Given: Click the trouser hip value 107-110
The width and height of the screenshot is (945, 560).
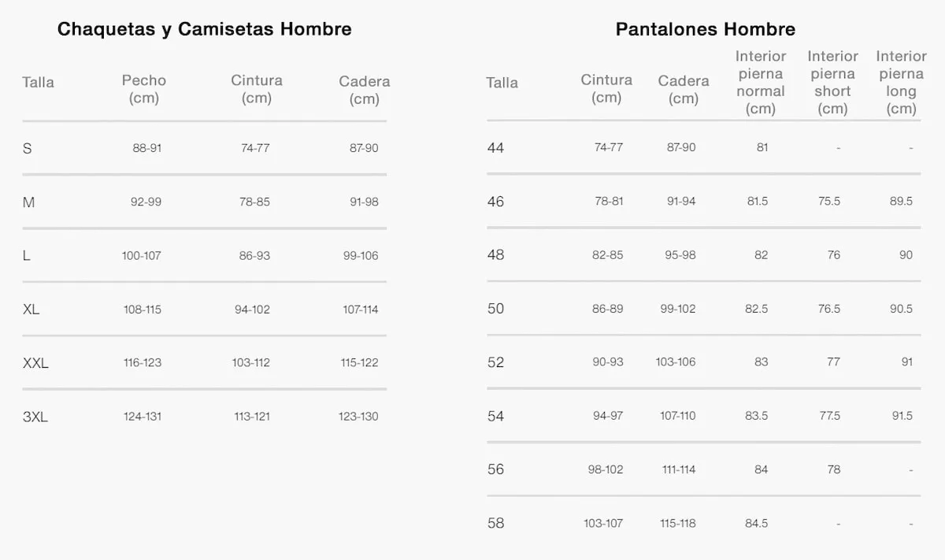Looking at the screenshot, I should 678,416.
